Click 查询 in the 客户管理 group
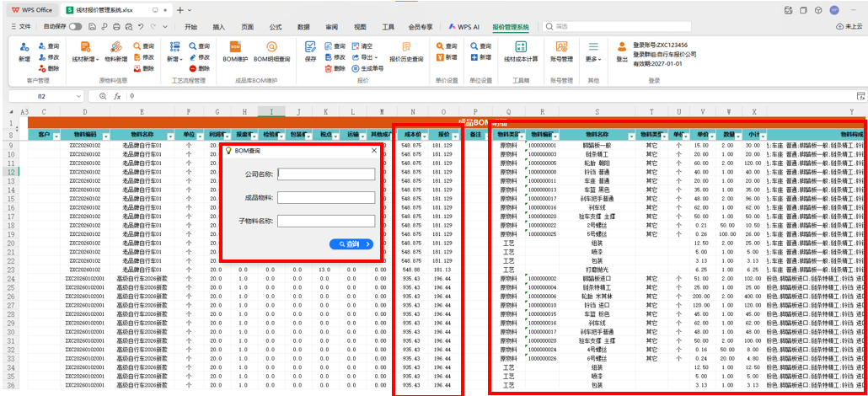 click(49, 46)
